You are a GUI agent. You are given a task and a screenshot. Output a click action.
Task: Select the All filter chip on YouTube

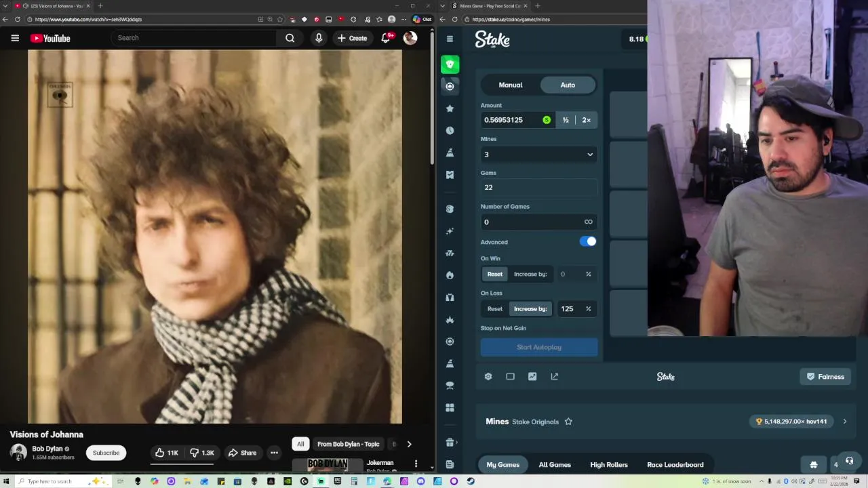click(x=300, y=444)
